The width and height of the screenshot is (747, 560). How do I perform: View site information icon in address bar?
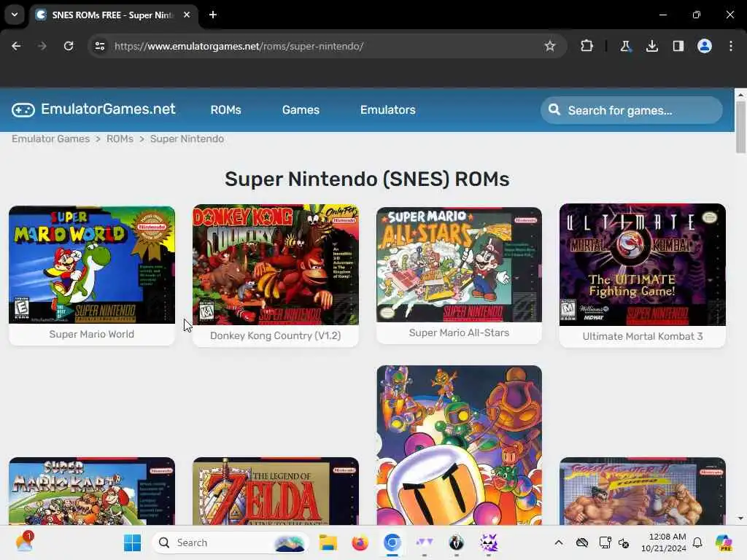pos(99,46)
